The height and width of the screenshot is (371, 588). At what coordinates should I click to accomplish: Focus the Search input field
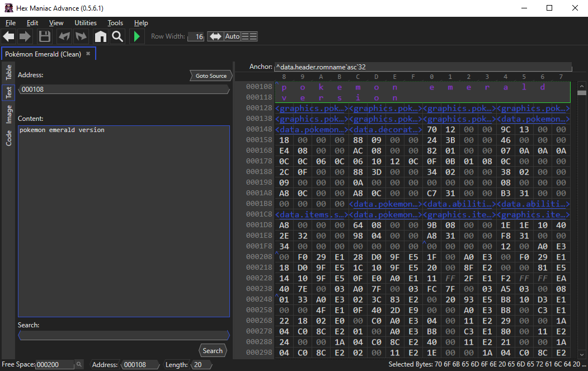pyautogui.click(x=124, y=335)
